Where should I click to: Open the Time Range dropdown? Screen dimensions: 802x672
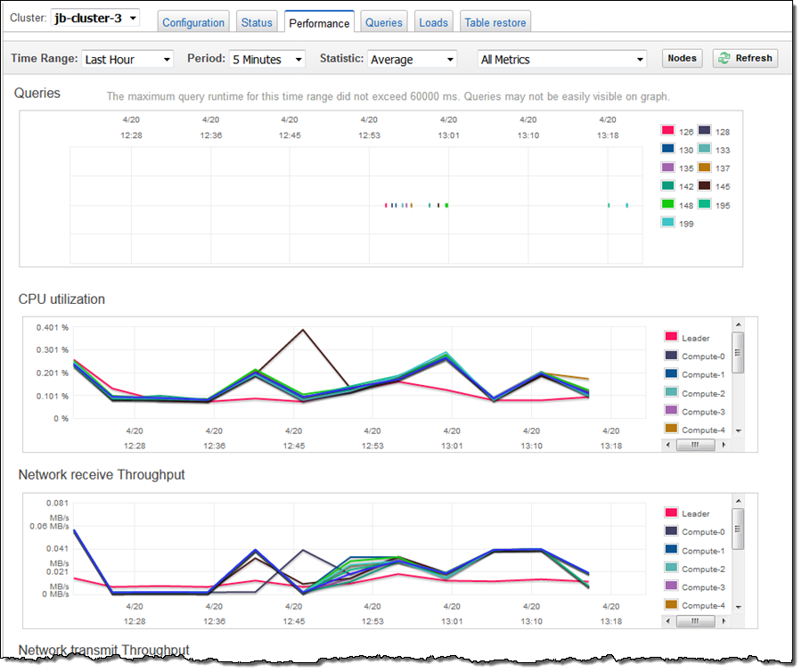(127, 59)
